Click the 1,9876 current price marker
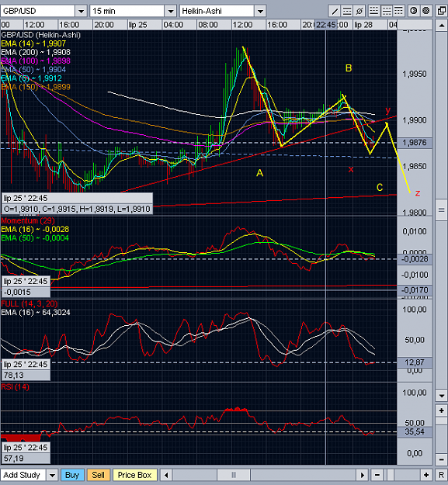 coord(415,143)
